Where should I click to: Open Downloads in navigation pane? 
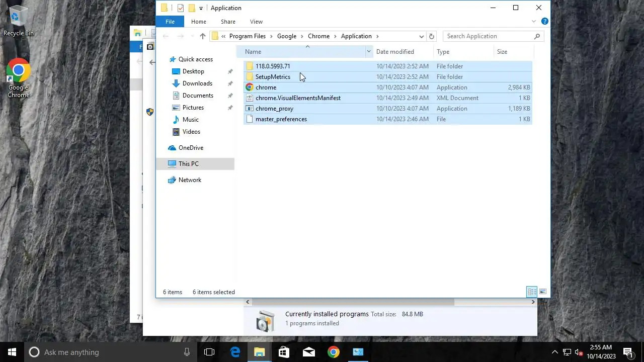(197, 83)
